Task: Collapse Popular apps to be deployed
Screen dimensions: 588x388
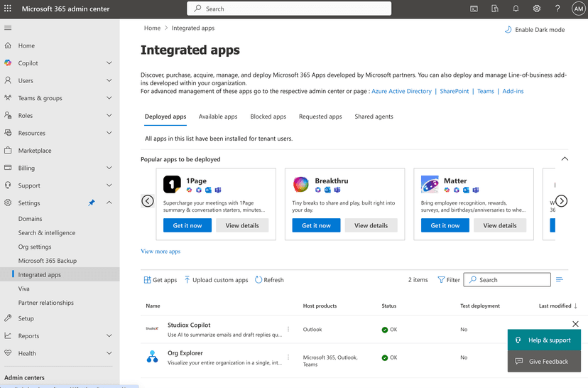Action: [565, 158]
